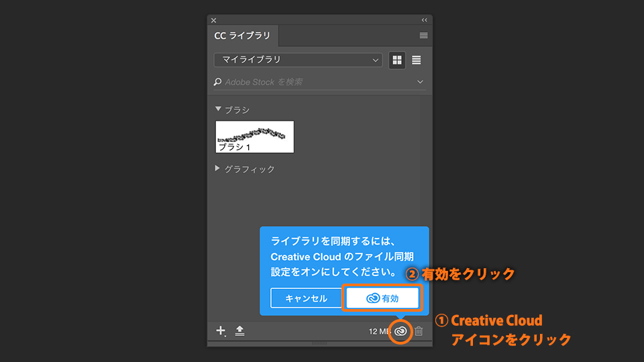Click the キャンセル button
This screenshot has width=644, height=362.
pyautogui.click(x=306, y=298)
